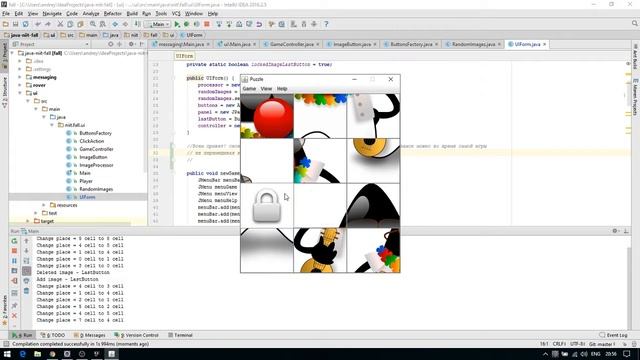Rerun Main from the Run panel

[x=14, y=241]
